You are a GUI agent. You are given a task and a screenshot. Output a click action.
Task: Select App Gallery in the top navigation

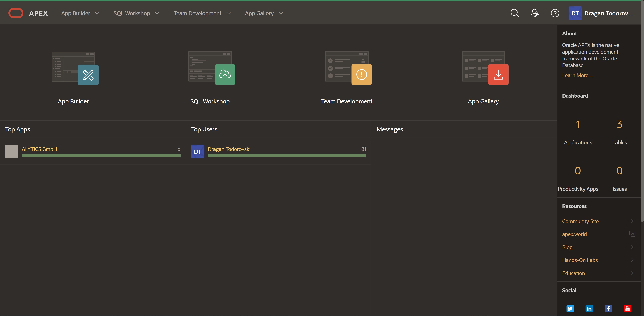coord(259,13)
